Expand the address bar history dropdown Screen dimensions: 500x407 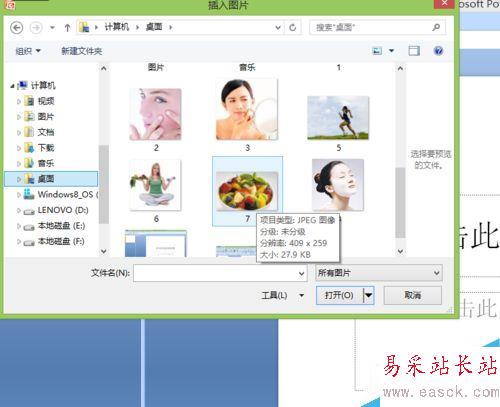(x=278, y=28)
